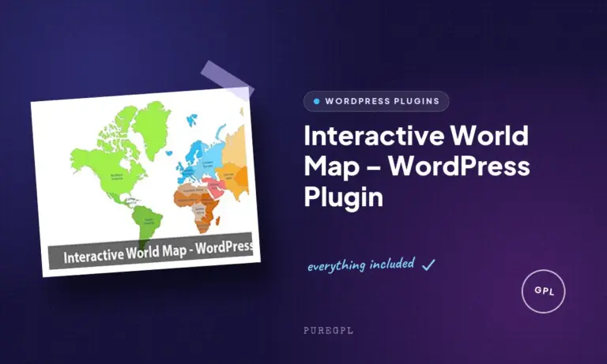
Task: Select the green South America region on the map
Action: (x=147, y=227)
